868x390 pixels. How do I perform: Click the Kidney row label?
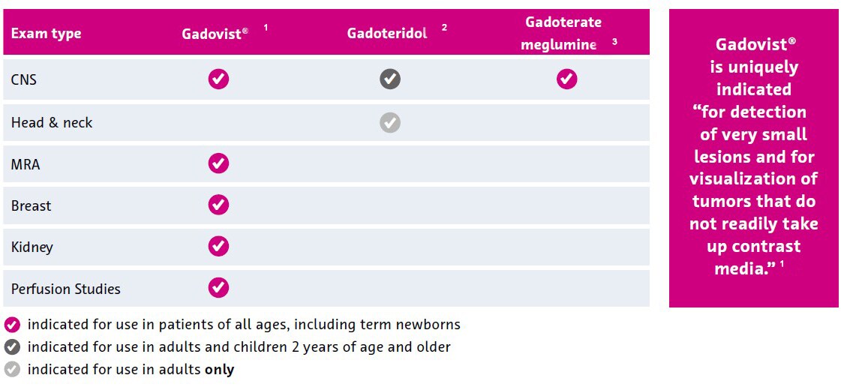coord(32,247)
